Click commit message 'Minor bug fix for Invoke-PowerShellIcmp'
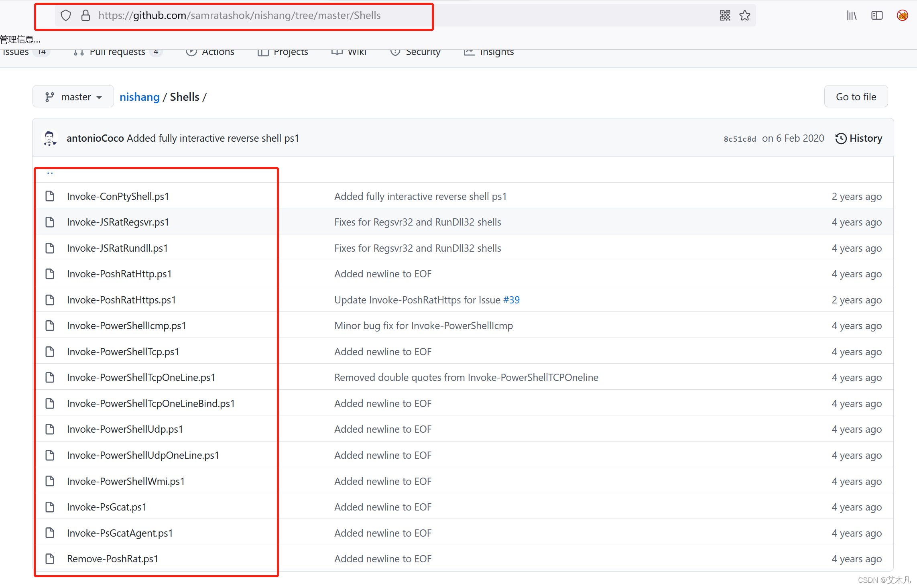This screenshot has width=917, height=588. click(424, 326)
